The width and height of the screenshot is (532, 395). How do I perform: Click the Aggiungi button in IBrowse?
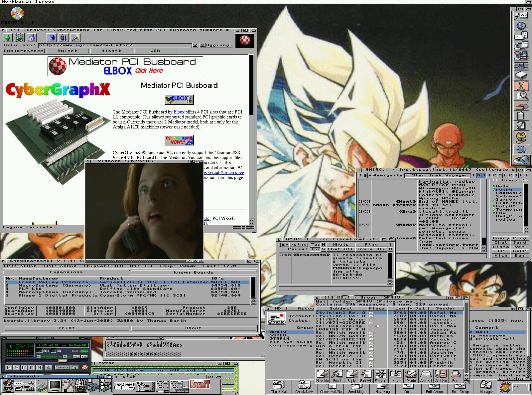219,45
